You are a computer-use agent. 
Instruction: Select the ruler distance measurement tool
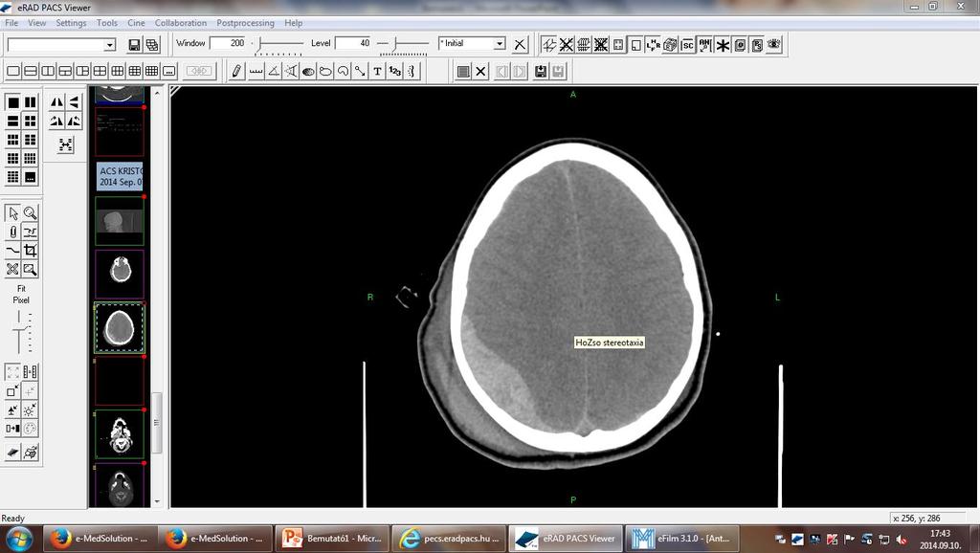point(256,71)
